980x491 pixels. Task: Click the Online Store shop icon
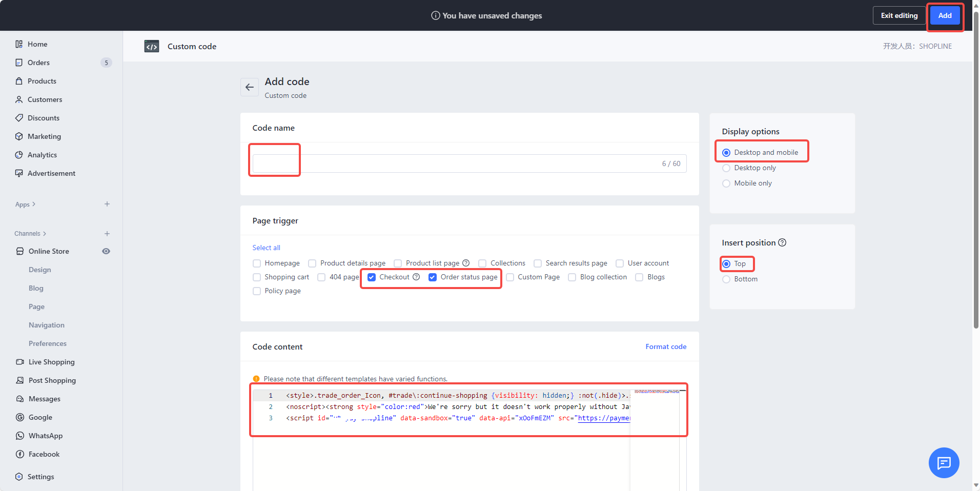20,251
